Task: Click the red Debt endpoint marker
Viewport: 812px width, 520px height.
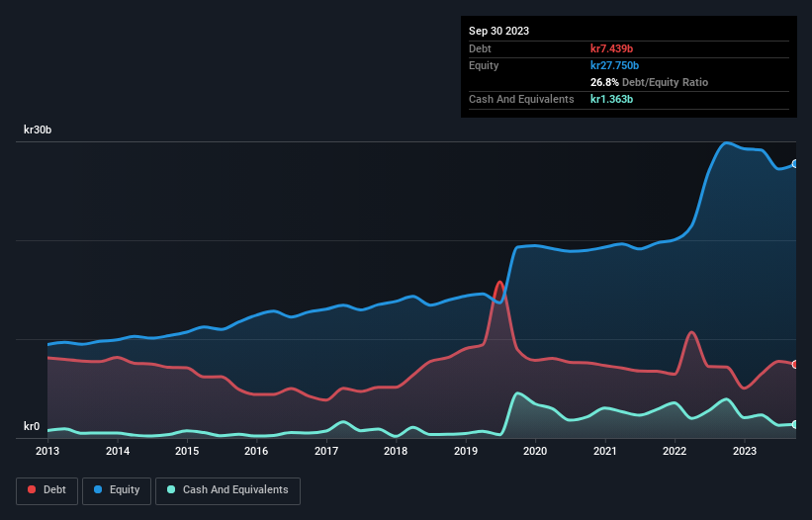Action: 795,364
